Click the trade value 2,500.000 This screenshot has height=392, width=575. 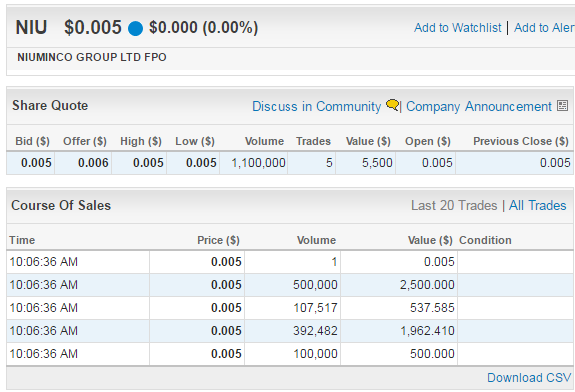point(427,285)
